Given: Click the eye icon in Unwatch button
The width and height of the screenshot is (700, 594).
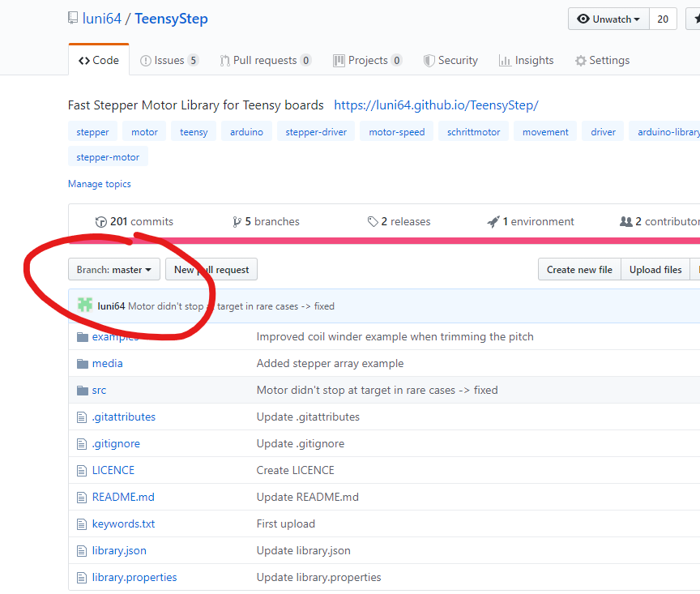Looking at the screenshot, I should (x=583, y=19).
